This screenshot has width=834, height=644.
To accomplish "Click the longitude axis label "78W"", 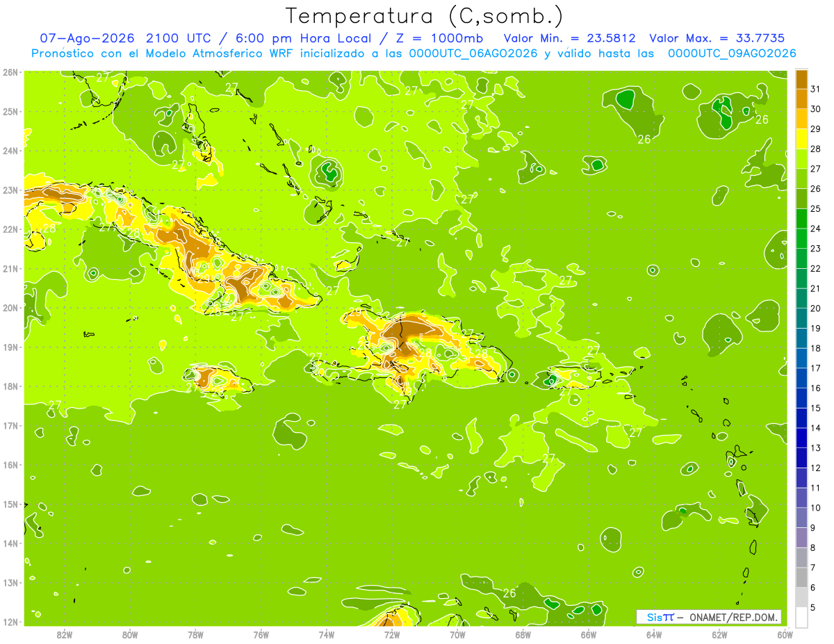I will point(195,634).
